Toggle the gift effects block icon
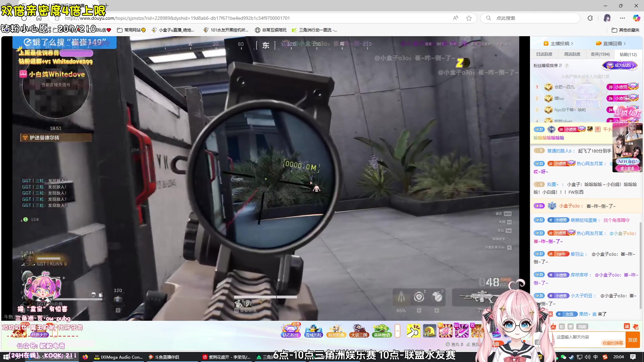 click(636, 326)
